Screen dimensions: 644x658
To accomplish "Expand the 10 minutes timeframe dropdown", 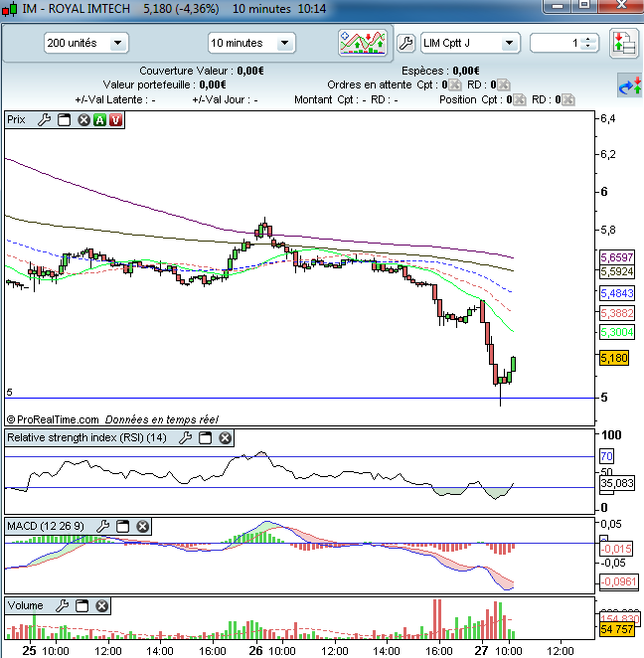I will (285, 43).
